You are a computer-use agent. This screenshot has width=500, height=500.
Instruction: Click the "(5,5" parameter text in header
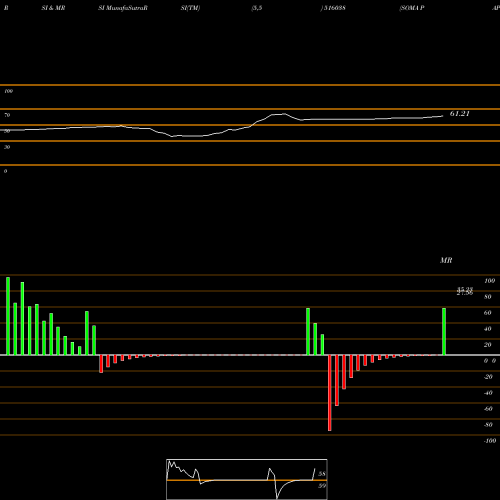click(x=257, y=8)
